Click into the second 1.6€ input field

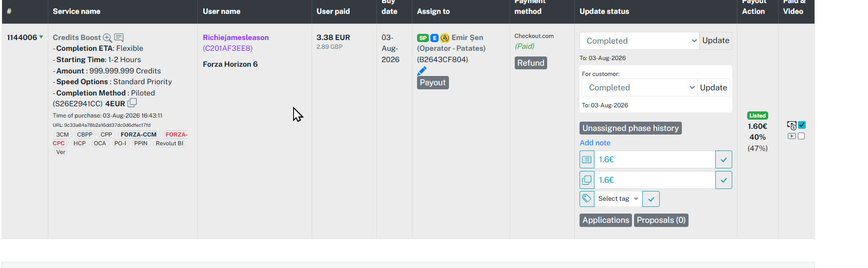655,180
